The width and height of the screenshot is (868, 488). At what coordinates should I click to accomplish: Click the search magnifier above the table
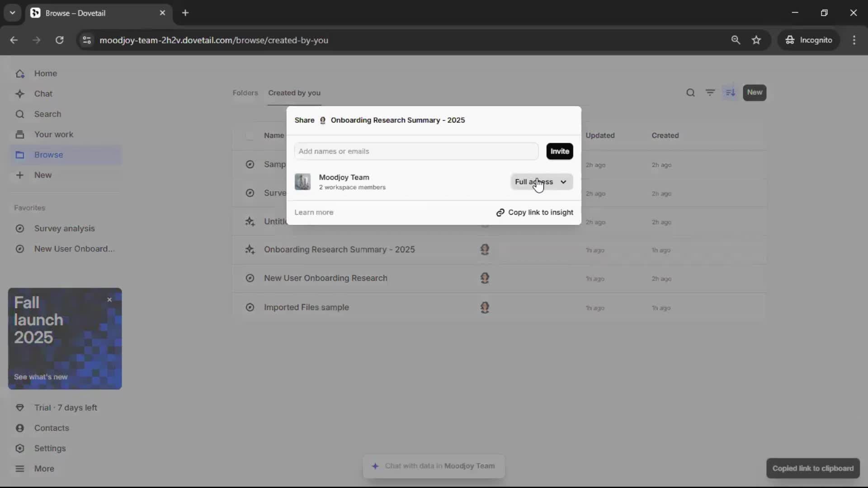pyautogui.click(x=690, y=93)
